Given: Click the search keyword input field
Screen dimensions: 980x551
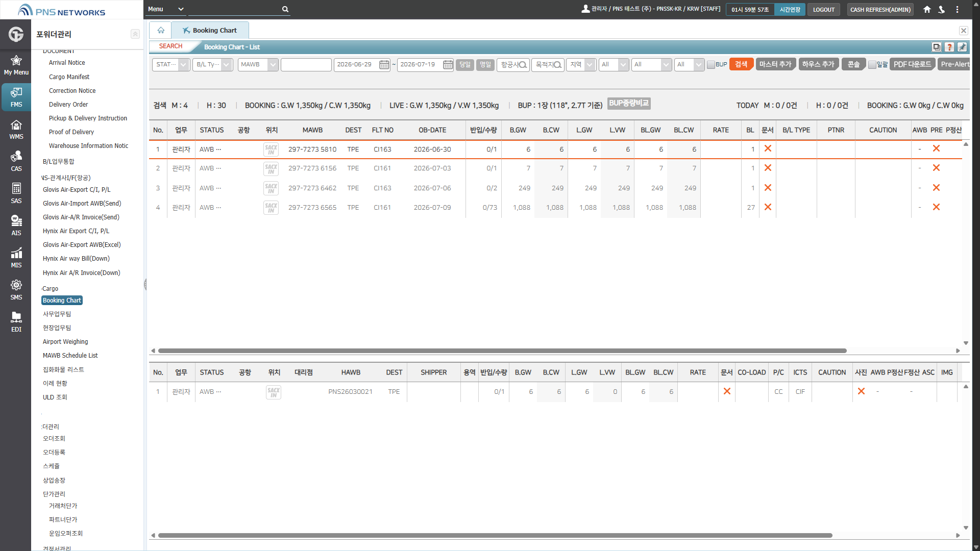Looking at the screenshot, I should [x=306, y=65].
